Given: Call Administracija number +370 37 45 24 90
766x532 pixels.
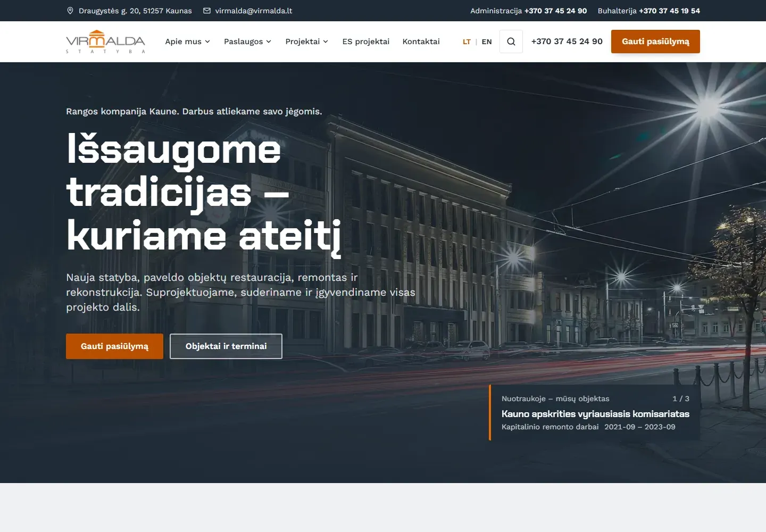Looking at the screenshot, I should point(555,11).
